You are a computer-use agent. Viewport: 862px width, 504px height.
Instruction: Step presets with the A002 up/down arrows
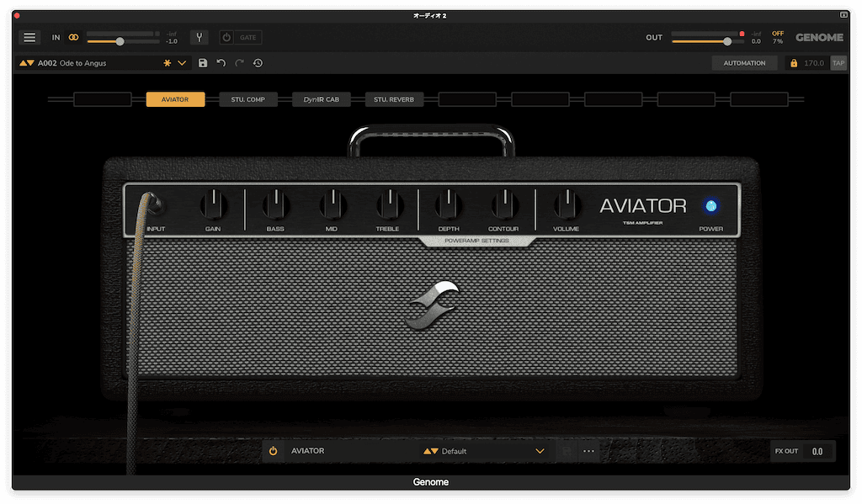27,63
